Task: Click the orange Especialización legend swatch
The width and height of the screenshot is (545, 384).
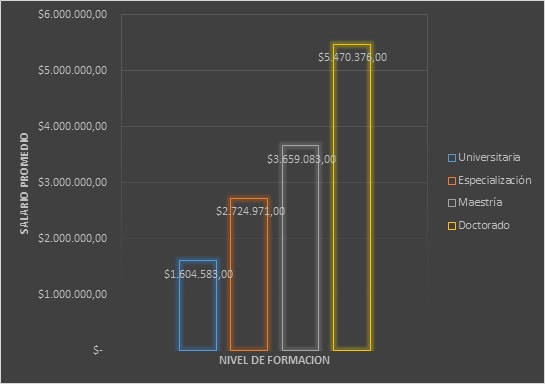Action: coord(452,181)
